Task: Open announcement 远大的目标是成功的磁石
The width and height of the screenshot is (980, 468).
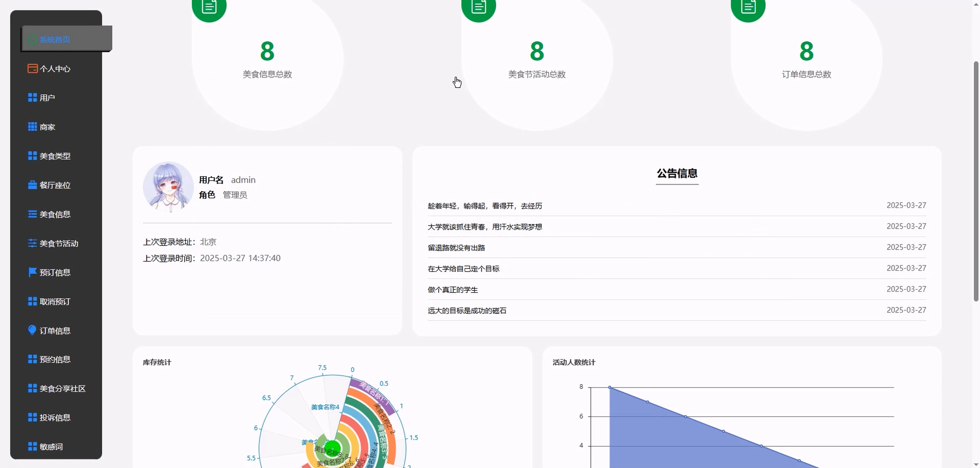Action: point(467,311)
